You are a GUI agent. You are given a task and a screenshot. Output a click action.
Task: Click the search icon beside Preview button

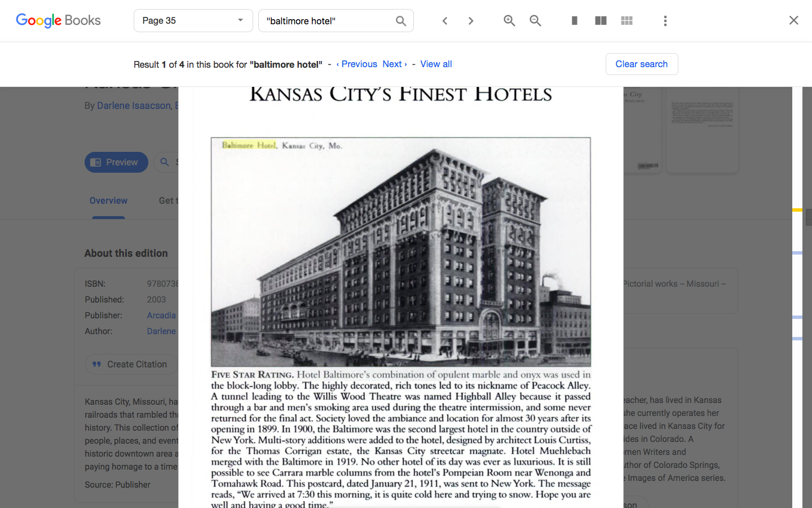165,163
